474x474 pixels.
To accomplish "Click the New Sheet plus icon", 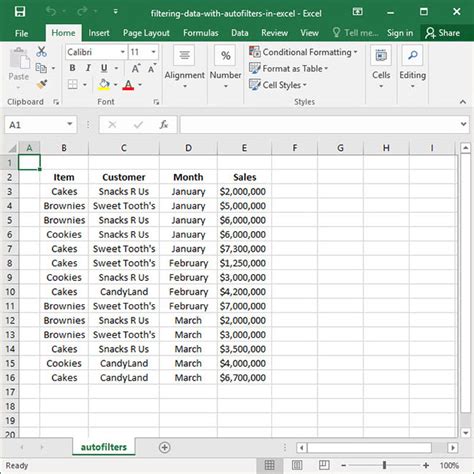I will pyautogui.click(x=164, y=448).
